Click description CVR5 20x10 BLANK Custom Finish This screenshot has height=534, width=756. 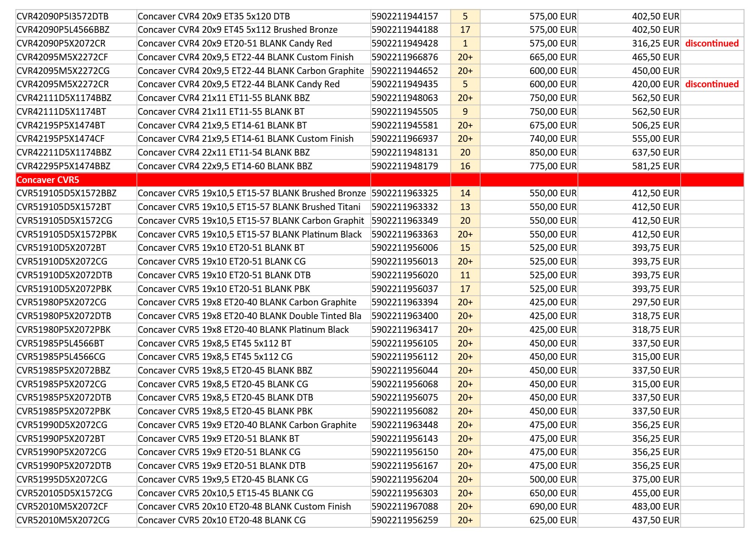pos(244,507)
